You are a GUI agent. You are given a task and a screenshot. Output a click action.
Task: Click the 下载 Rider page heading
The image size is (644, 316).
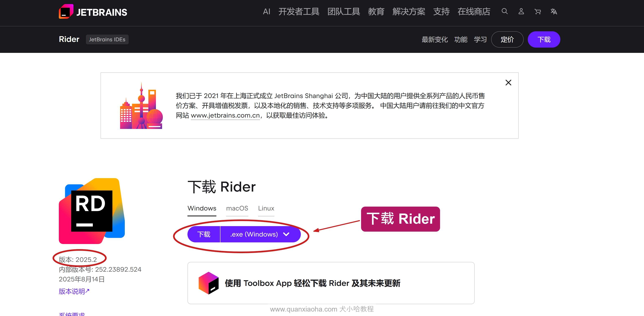tap(221, 187)
